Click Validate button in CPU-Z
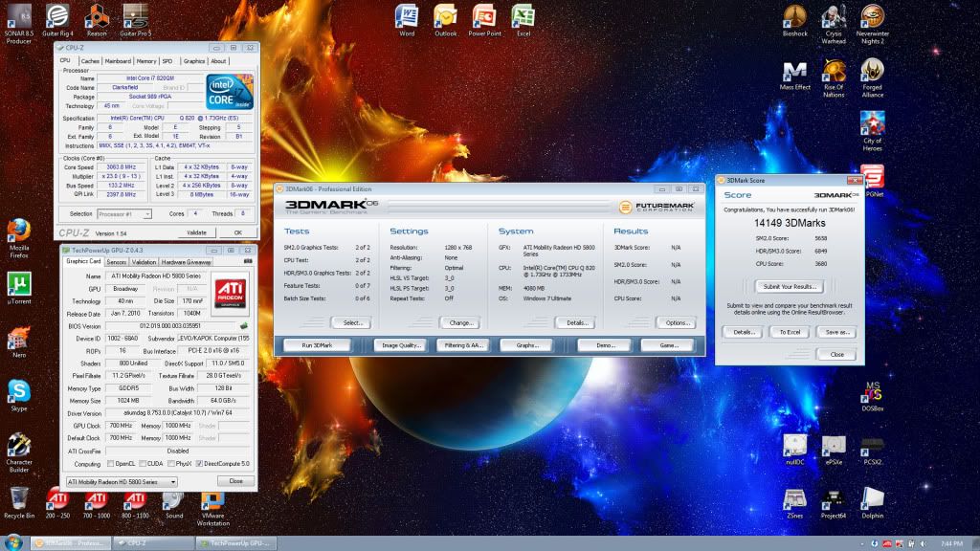The height and width of the screenshot is (551, 980). coord(196,232)
